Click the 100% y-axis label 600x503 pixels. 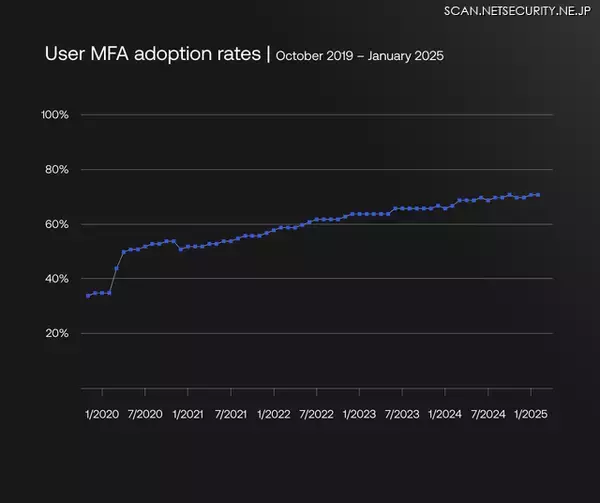pyautogui.click(x=54, y=115)
